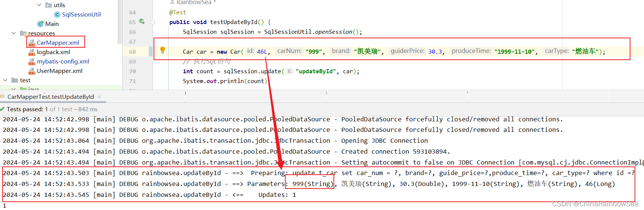644x210 pixels.
Task: Open SqlSessionUtil class in project tree
Action: pos(81,14)
